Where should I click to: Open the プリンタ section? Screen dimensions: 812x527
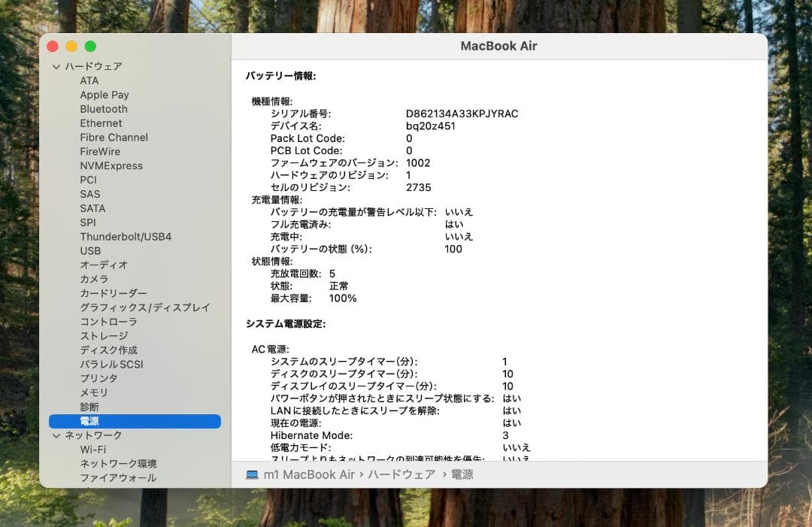pyautogui.click(x=98, y=378)
